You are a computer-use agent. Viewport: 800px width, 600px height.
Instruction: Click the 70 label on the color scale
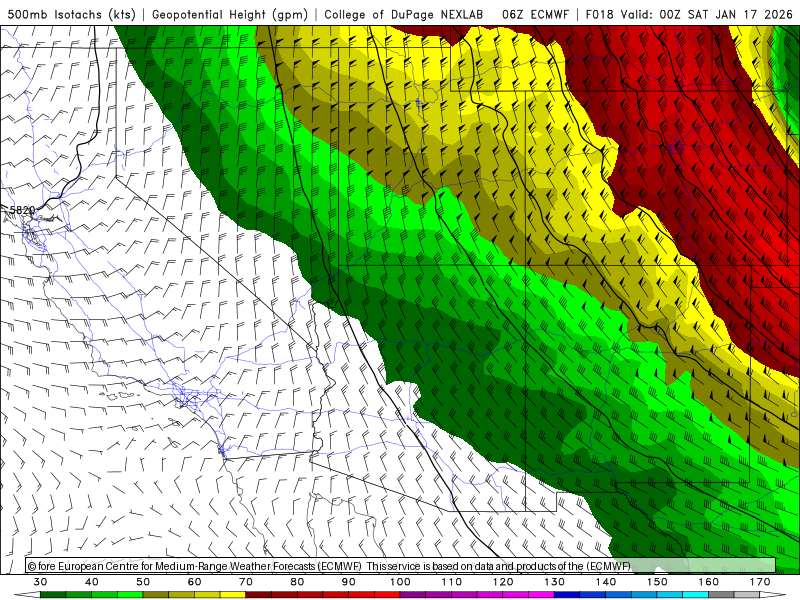[246, 582]
